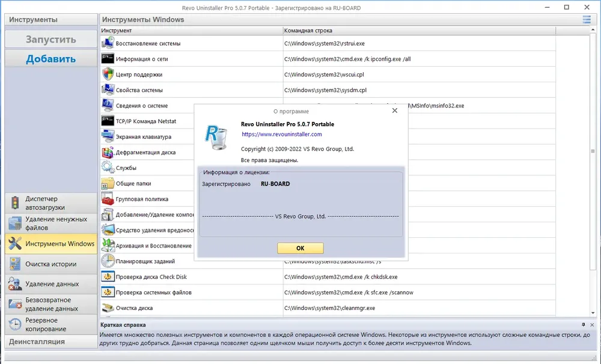Click the Диспетчер автозагрузки traffic light icon
Viewport: 601px width, 364px height.
click(x=15, y=202)
